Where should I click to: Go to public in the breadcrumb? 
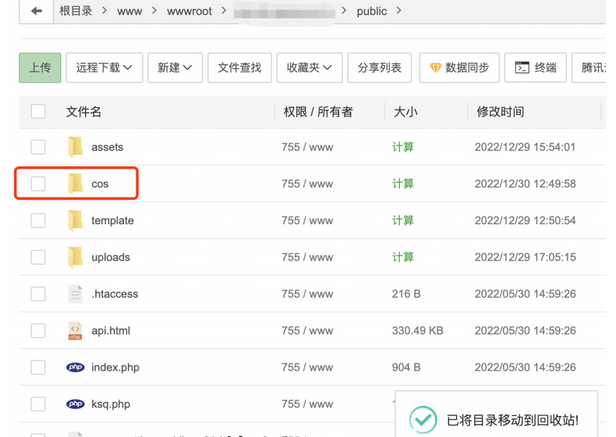[x=372, y=11]
